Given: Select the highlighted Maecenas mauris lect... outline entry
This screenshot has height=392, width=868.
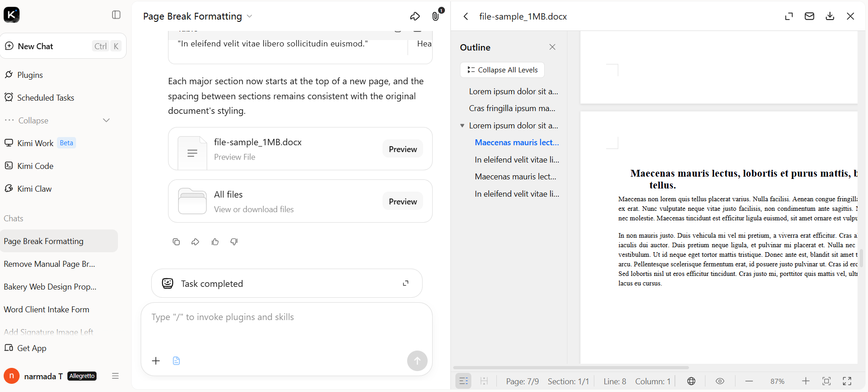Looking at the screenshot, I should [517, 143].
